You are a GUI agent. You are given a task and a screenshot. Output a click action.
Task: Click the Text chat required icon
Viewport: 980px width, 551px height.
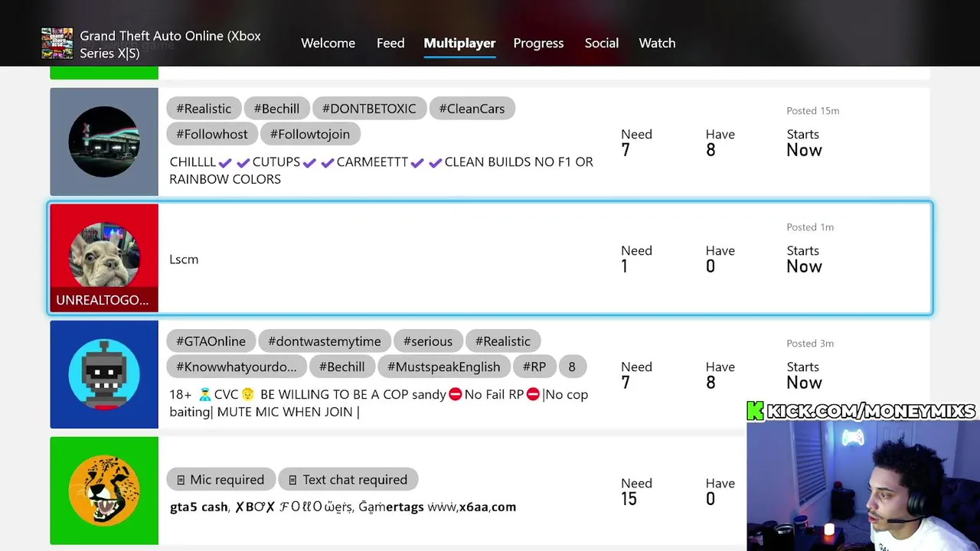(292, 480)
